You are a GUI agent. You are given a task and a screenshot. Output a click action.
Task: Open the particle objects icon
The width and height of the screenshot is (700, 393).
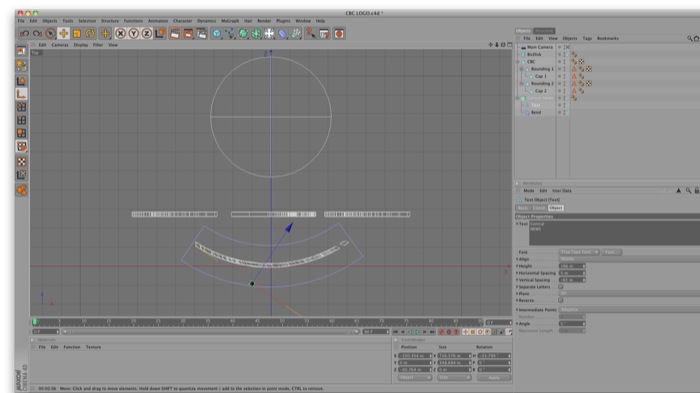tap(296, 33)
